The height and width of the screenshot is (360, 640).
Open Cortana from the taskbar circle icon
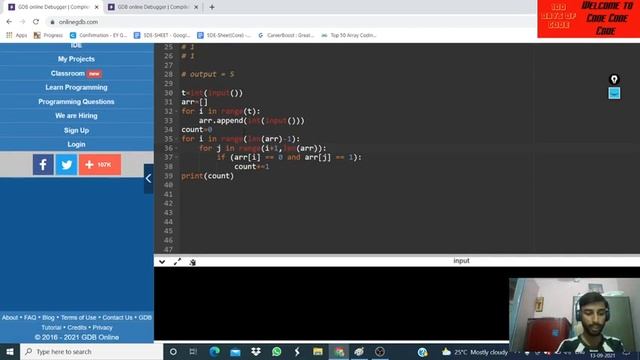[173, 351]
